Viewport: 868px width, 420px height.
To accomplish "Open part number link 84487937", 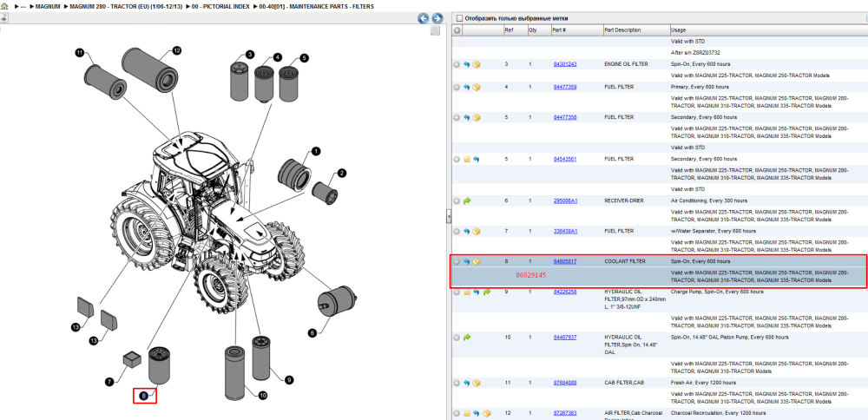I will pyautogui.click(x=565, y=337).
